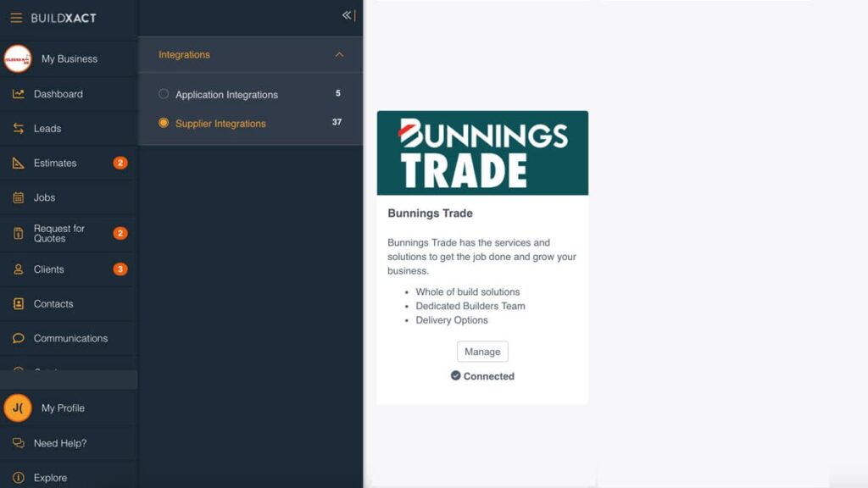This screenshot has width=868, height=488.
Task: Open My Profile menu item
Action: pos(63,408)
